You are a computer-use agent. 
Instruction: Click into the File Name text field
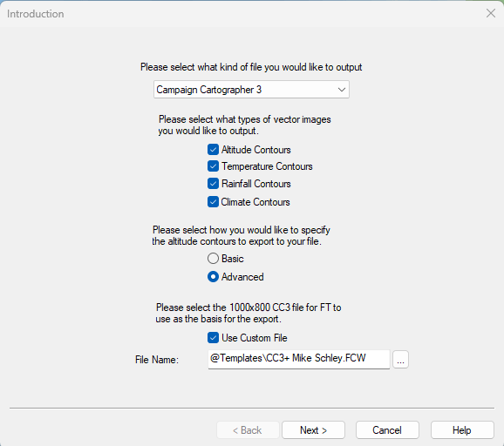[298, 359]
